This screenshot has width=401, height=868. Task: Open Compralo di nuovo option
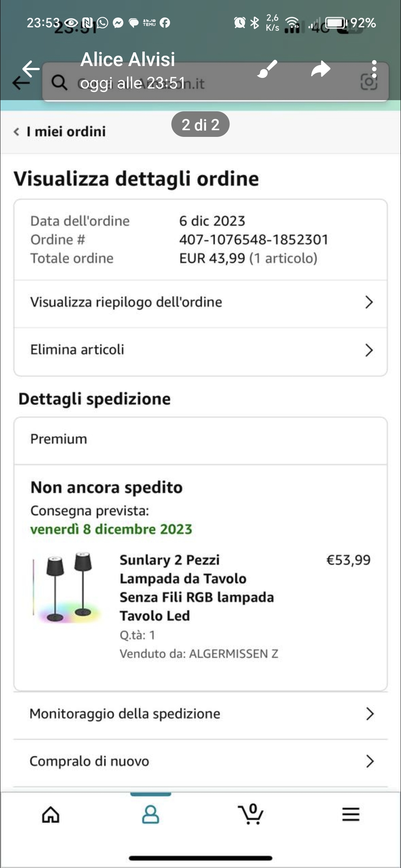pyautogui.click(x=200, y=761)
